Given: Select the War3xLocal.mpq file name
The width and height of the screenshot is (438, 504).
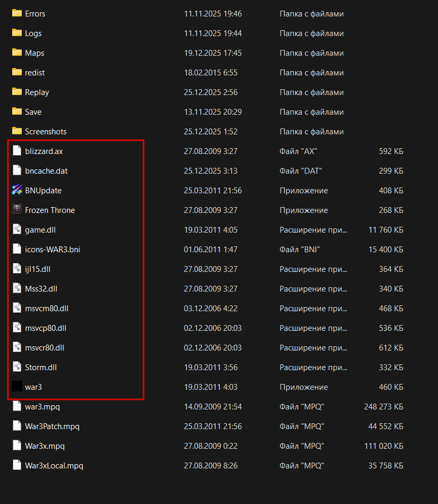Looking at the screenshot, I should (54, 465).
